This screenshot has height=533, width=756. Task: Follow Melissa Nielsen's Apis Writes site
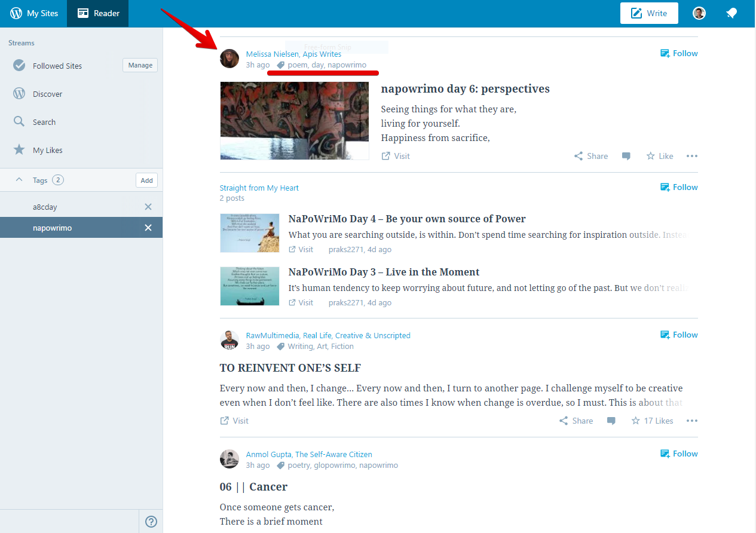(x=679, y=53)
